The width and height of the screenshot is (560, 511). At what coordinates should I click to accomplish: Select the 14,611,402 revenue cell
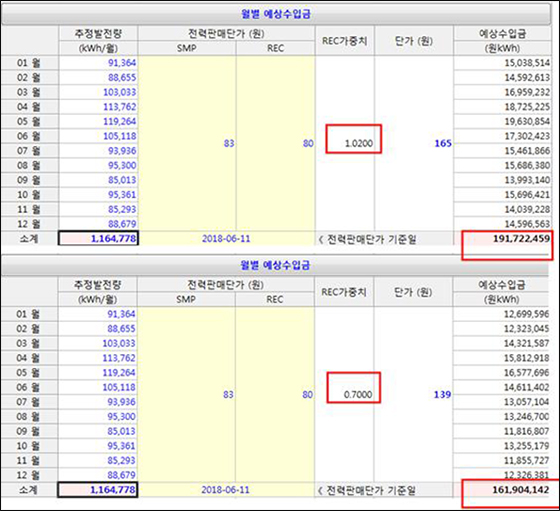click(501, 387)
